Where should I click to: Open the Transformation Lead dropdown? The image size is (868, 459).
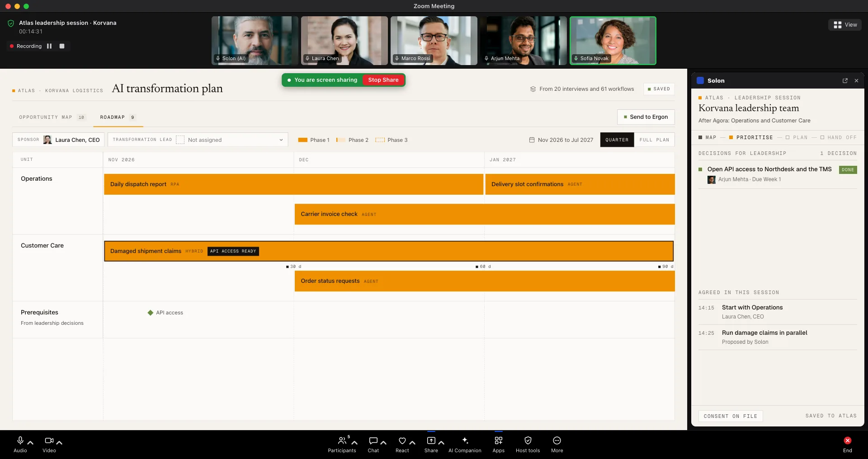pos(198,140)
